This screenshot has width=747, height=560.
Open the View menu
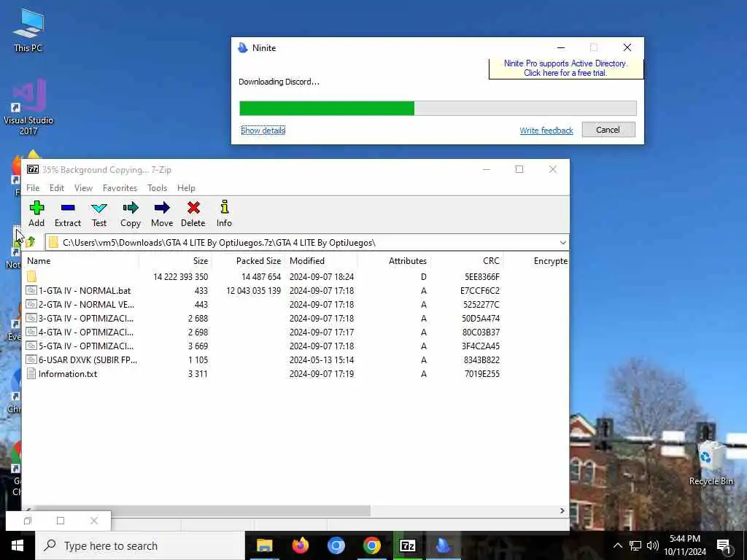pos(83,188)
